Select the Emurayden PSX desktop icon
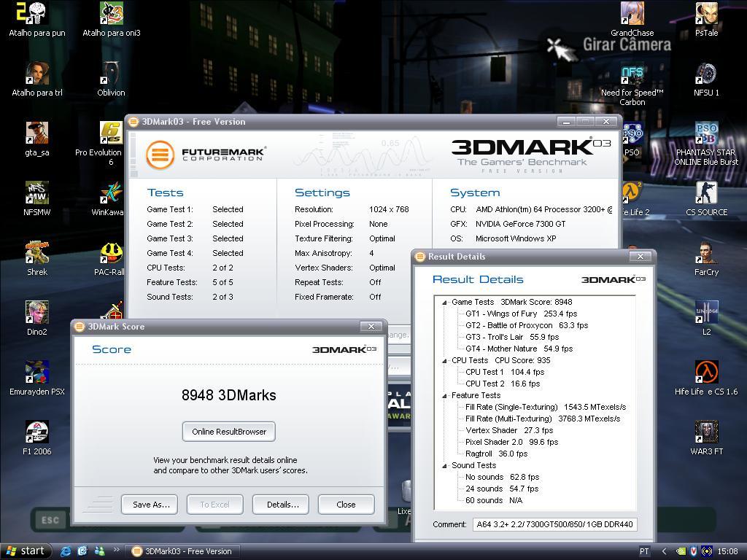Viewport: 747px width, 560px height. (37, 378)
